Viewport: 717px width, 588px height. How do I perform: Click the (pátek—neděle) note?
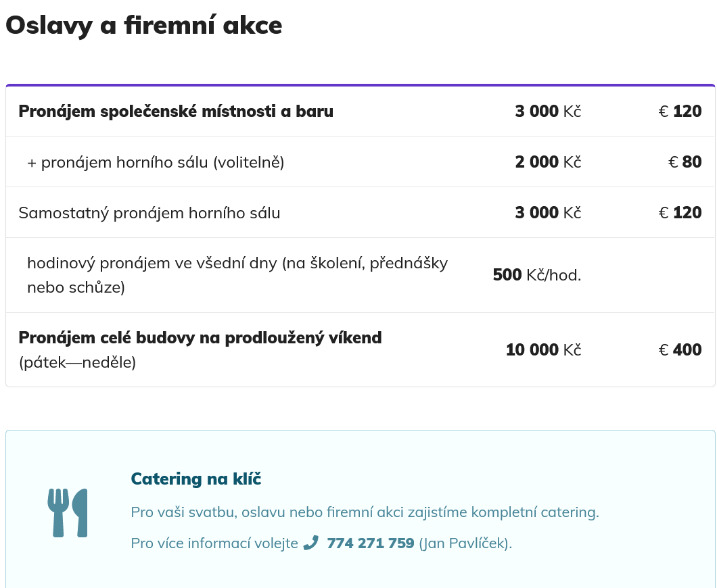point(77,362)
